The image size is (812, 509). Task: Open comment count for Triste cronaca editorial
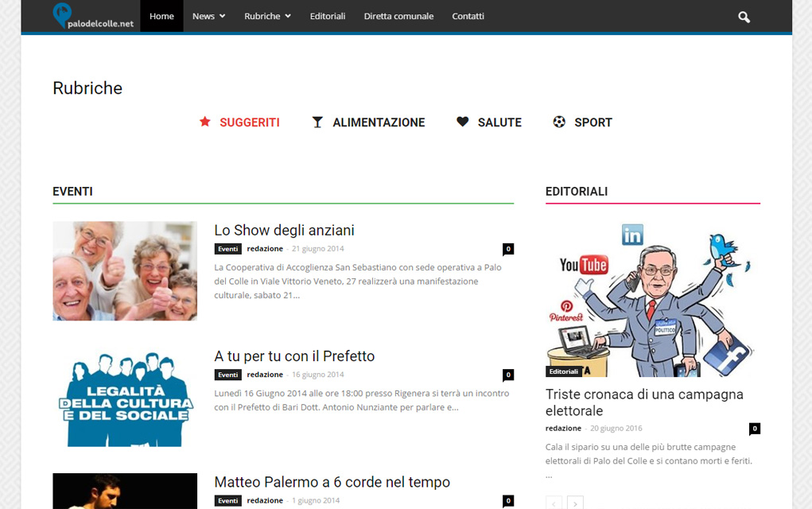(x=755, y=429)
